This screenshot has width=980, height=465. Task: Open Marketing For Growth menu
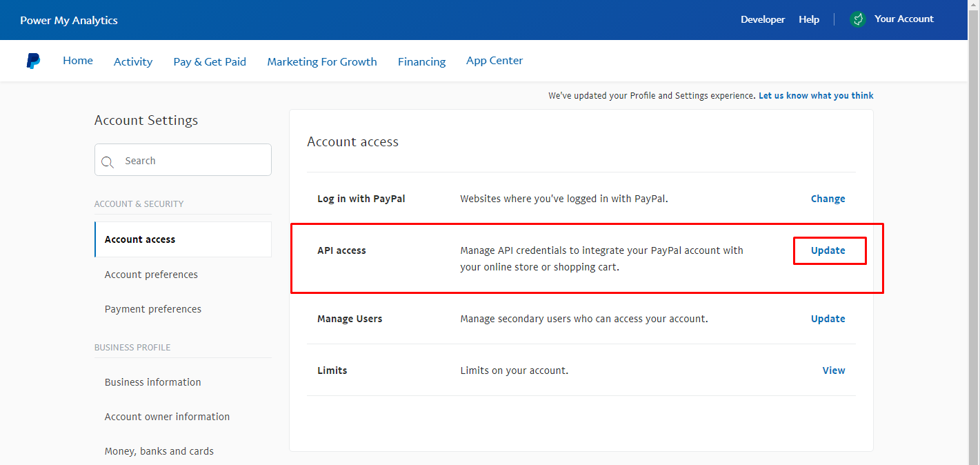click(x=322, y=62)
